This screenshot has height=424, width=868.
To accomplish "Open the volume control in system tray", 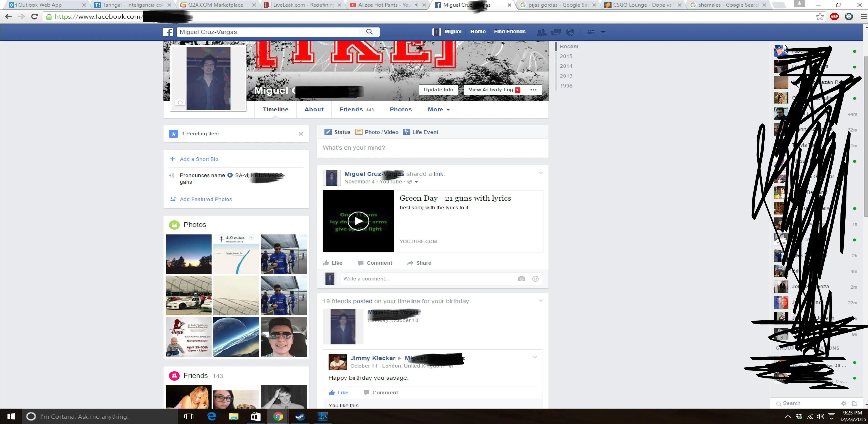I will [x=820, y=416].
